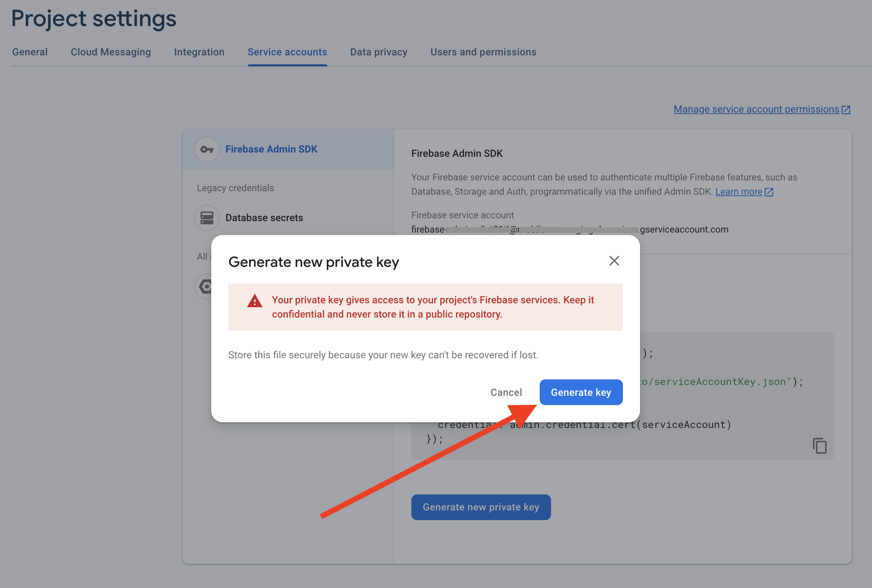Click the external link icon after Learn more
This screenshot has height=588, width=872.
click(769, 192)
